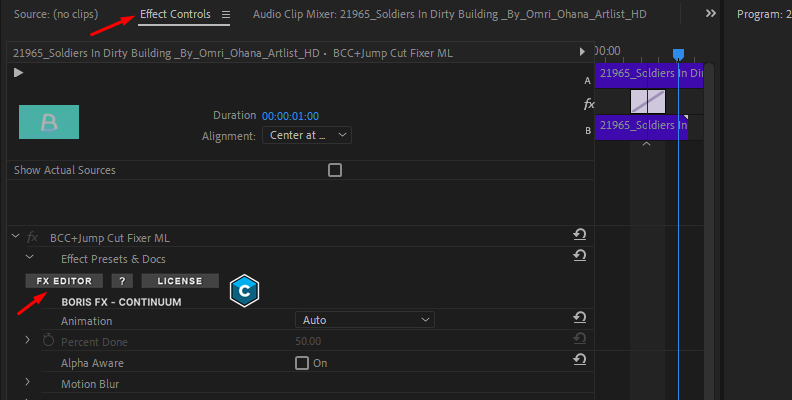
Task: Open the FX EDITOR button
Action: (64, 281)
